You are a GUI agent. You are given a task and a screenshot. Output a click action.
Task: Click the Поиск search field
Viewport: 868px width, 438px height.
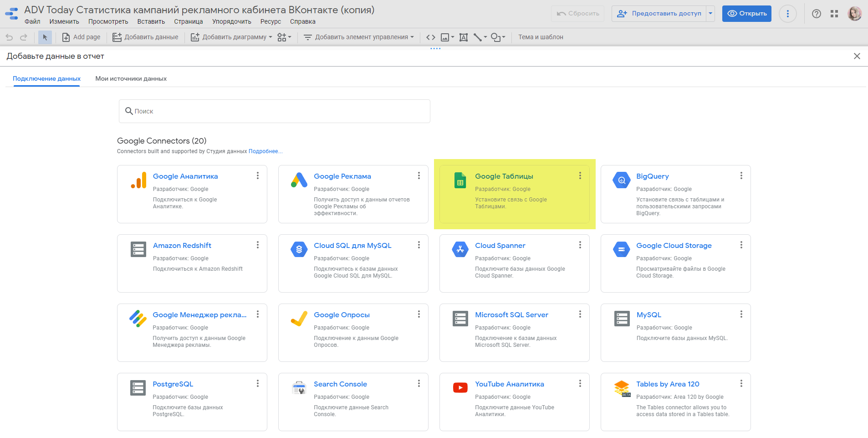tap(274, 111)
